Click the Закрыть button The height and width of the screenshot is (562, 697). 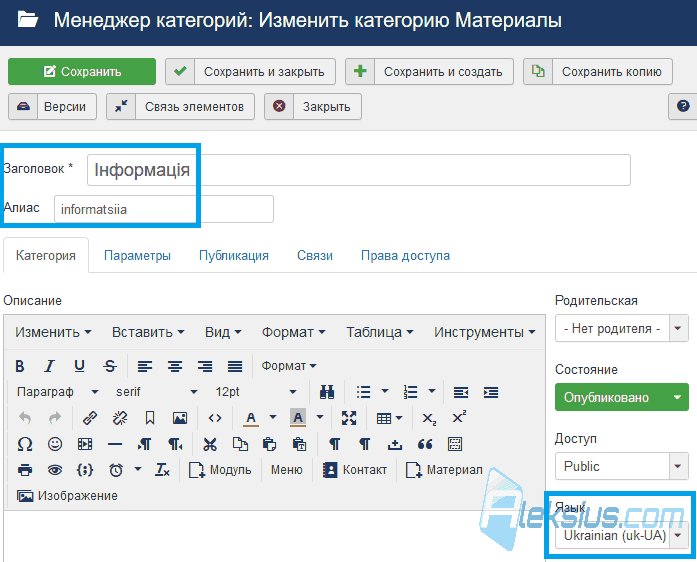point(313,107)
